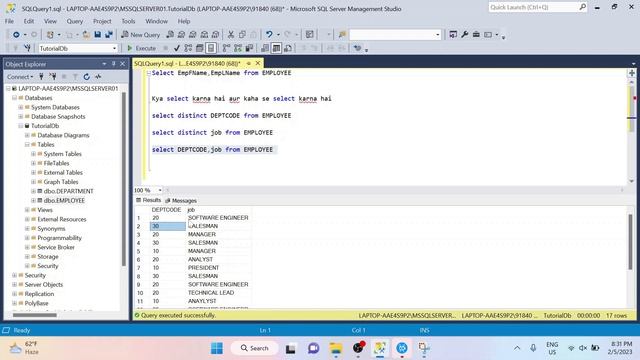
Task: Collapse the TutorialDb database node
Action: click(21, 126)
